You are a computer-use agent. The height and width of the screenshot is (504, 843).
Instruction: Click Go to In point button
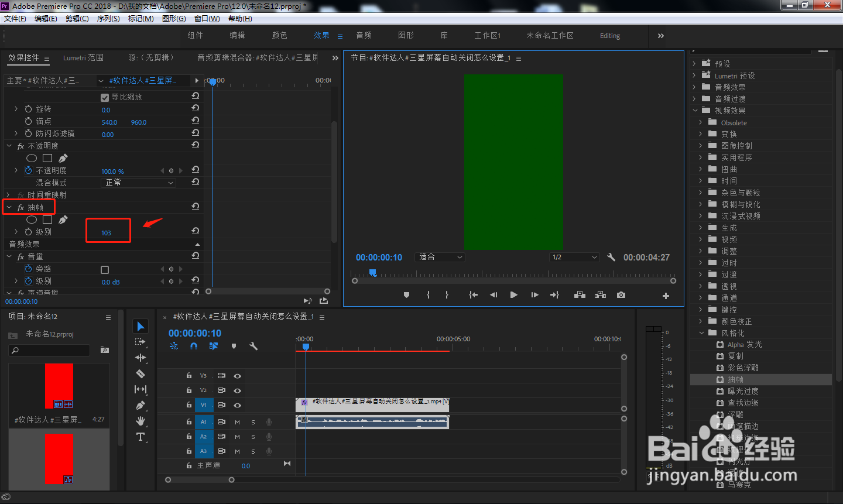point(473,295)
